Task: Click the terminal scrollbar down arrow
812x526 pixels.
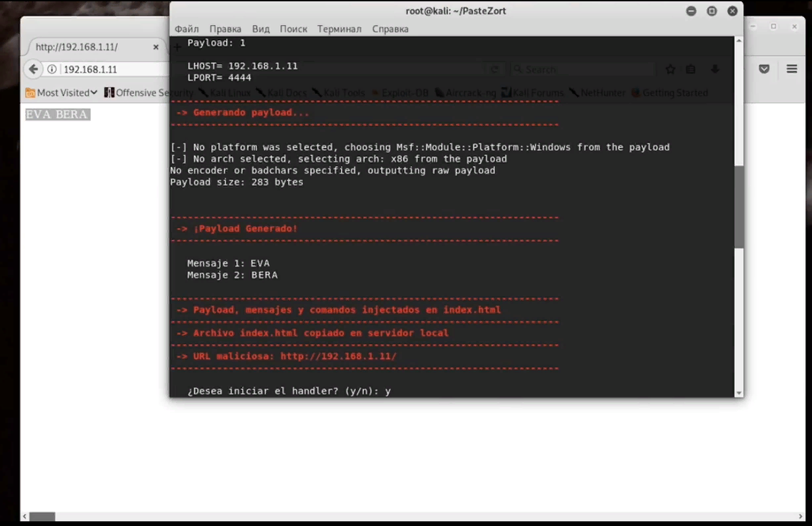Action: 738,392
